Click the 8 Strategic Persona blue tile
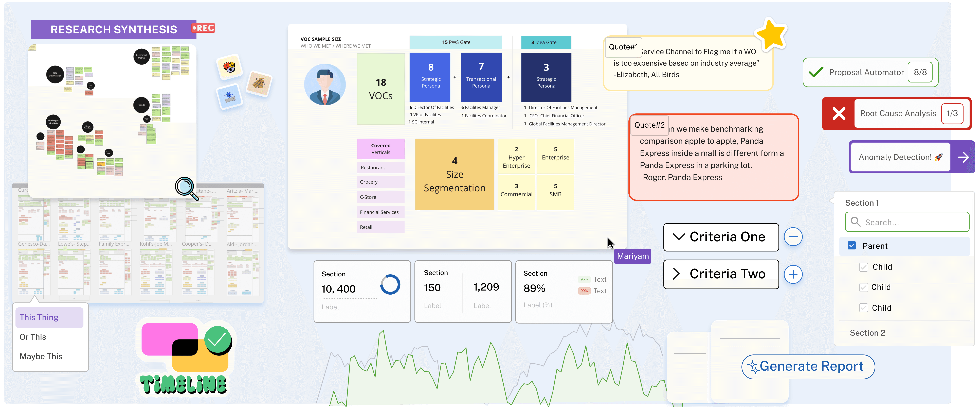This screenshot has width=980, height=407. 430,77
